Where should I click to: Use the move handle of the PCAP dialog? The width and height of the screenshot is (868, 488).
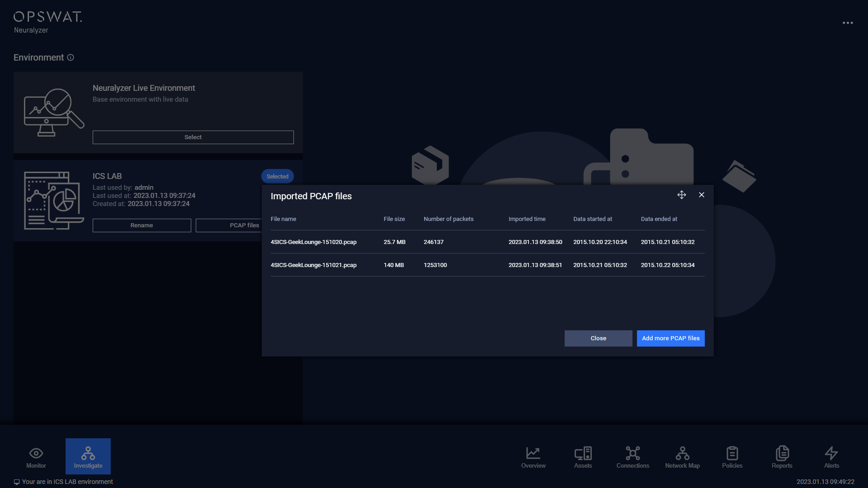click(682, 195)
